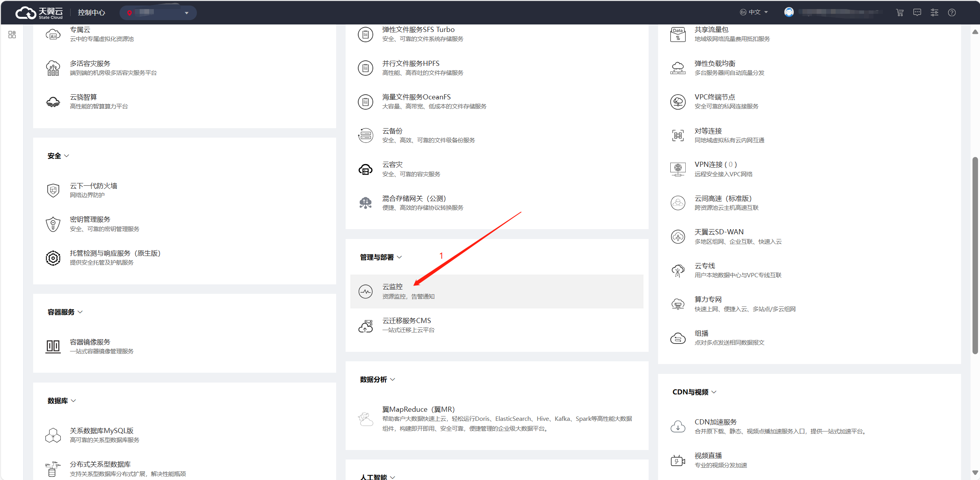Click the 混合存储网关 icon
Image resolution: width=980 pixels, height=480 pixels.
pos(366,203)
